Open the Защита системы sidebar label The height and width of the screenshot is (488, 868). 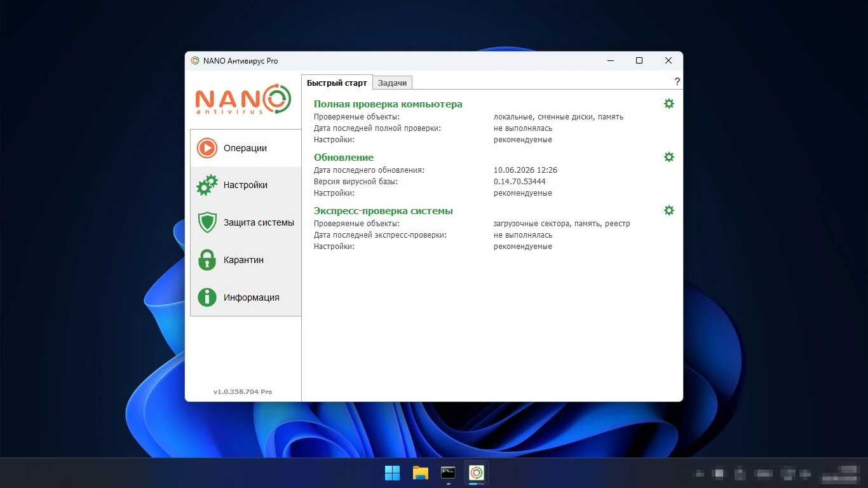[259, 222]
